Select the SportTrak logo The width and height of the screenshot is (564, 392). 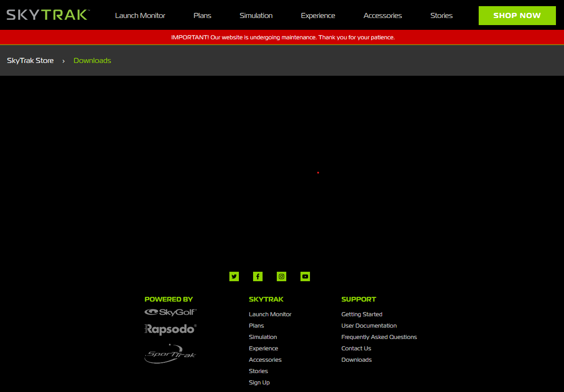click(x=170, y=354)
